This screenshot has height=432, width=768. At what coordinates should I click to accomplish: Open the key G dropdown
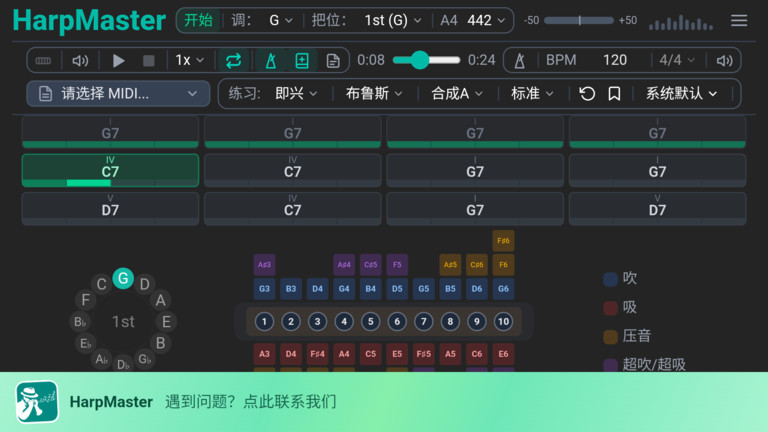click(x=281, y=21)
